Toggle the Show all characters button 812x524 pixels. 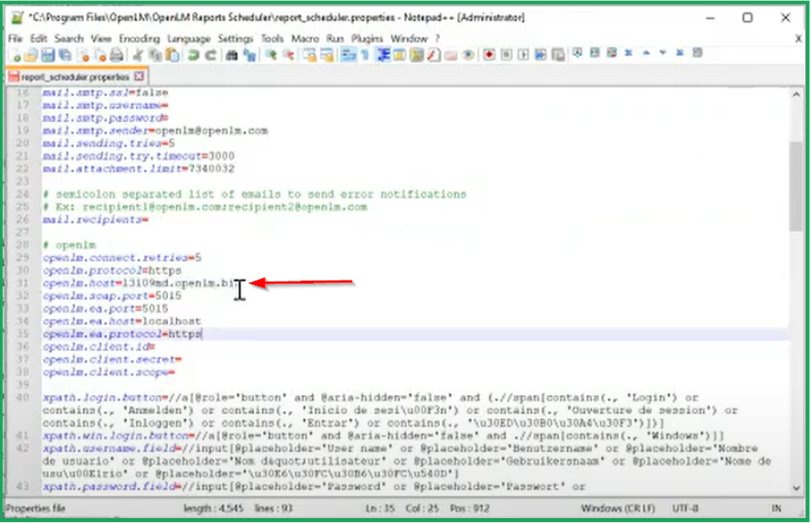[363, 56]
